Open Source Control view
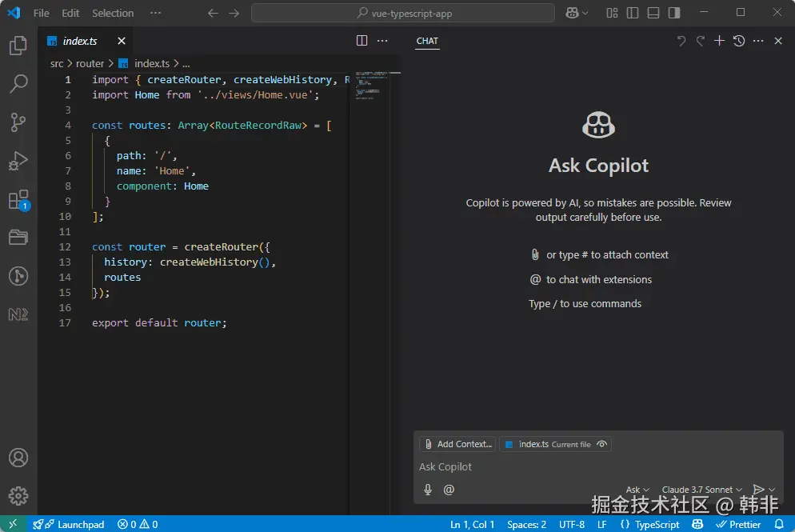 [x=18, y=122]
